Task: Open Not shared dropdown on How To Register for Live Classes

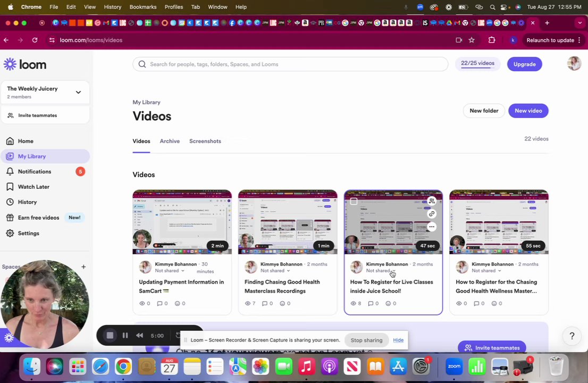Action: click(381, 270)
